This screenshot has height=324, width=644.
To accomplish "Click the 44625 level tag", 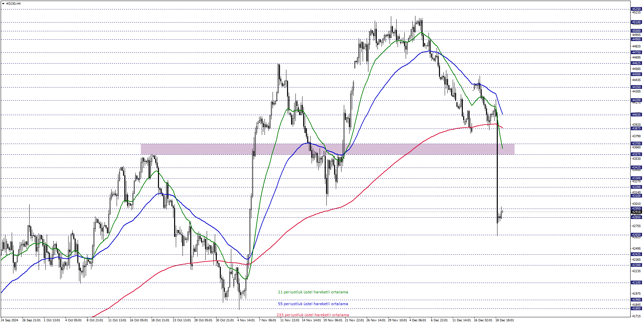I will pos(636,63).
